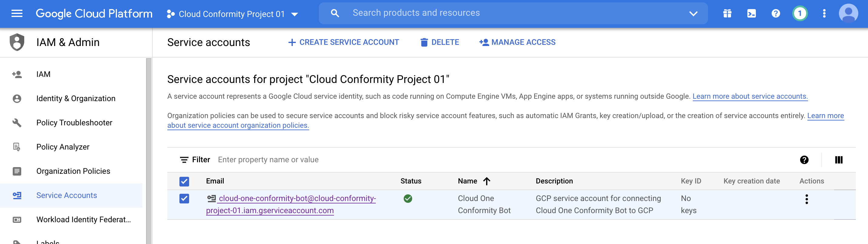The image size is (868, 244).
Task: Select Organization Policies in sidebar
Action: point(73,171)
